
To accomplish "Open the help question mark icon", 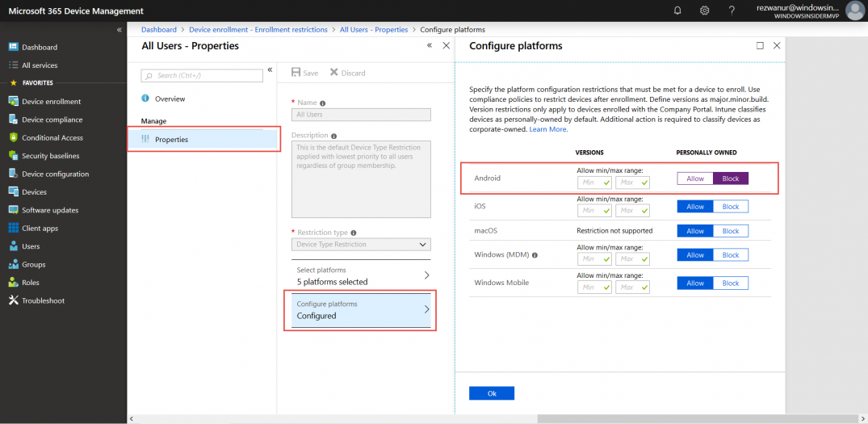I will coord(732,10).
